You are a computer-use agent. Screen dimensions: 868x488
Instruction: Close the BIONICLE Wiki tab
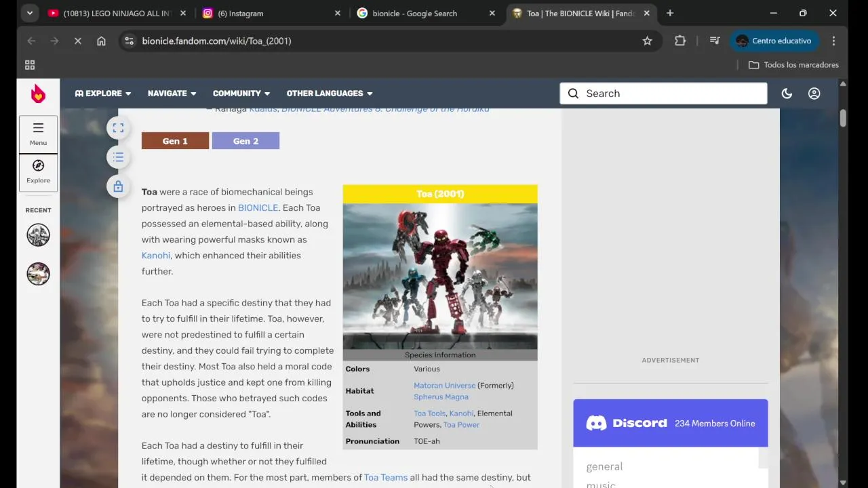tap(647, 13)
